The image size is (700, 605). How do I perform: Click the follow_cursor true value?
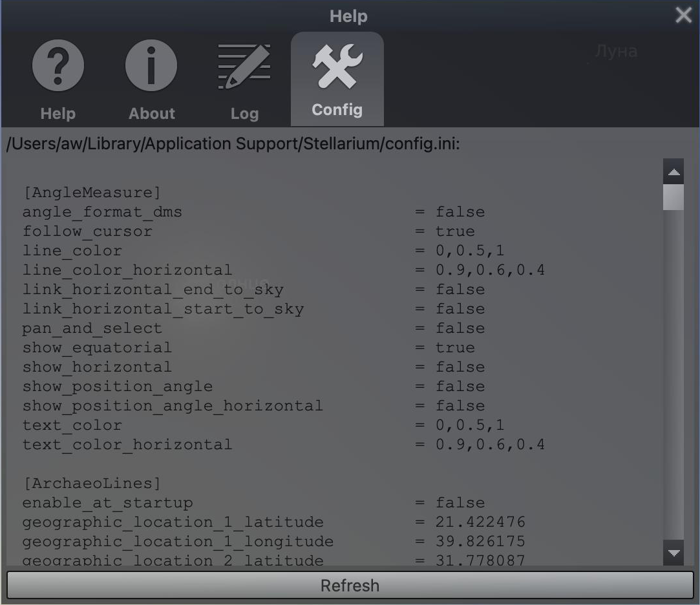pyautogui.click(x=455, y=231)
